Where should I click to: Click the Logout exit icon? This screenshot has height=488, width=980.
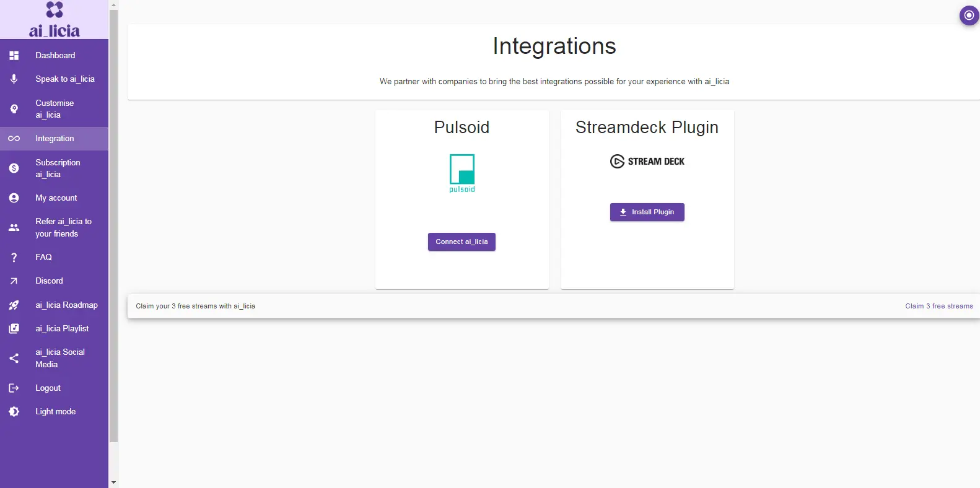[x=14, y=388]
